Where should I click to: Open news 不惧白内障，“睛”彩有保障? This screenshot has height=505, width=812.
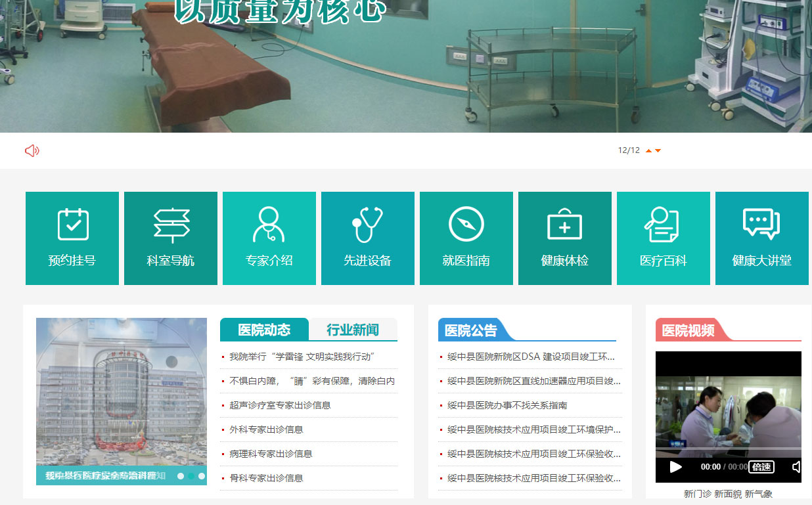pos(312,381)
